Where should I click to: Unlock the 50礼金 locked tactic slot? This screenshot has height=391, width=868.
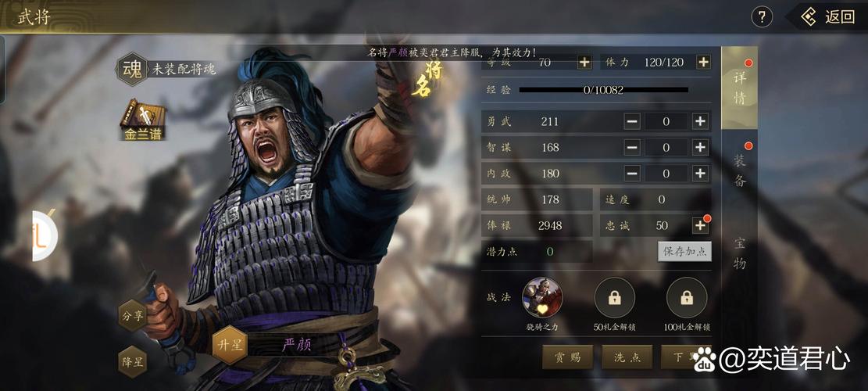[x=614, y=297]
